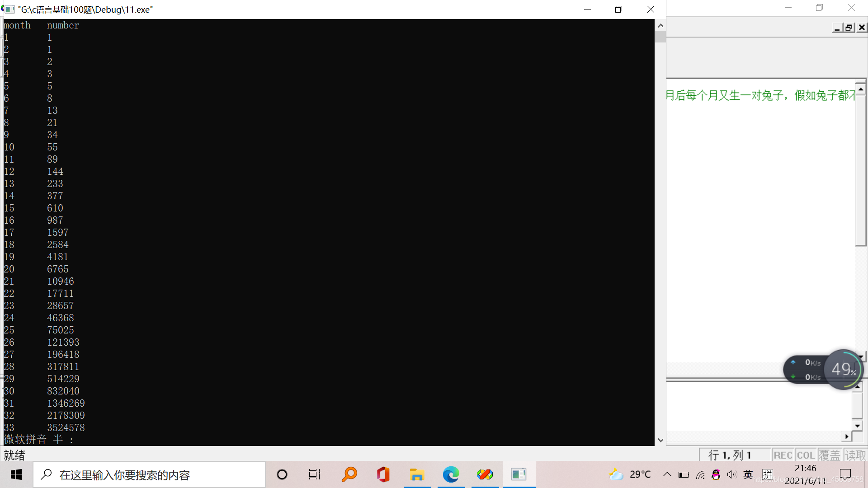Click IDE output pane scroll down arrow
This screenshot has height=488, width=868.
(x=857, y=426)
